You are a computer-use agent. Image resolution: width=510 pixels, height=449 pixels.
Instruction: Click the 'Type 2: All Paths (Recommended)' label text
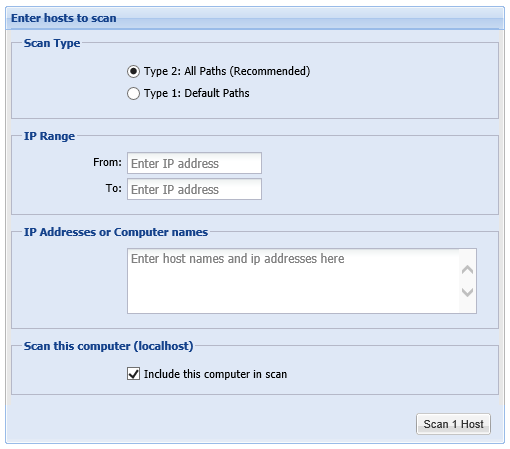pyautogui.click(x=227, y=71)
